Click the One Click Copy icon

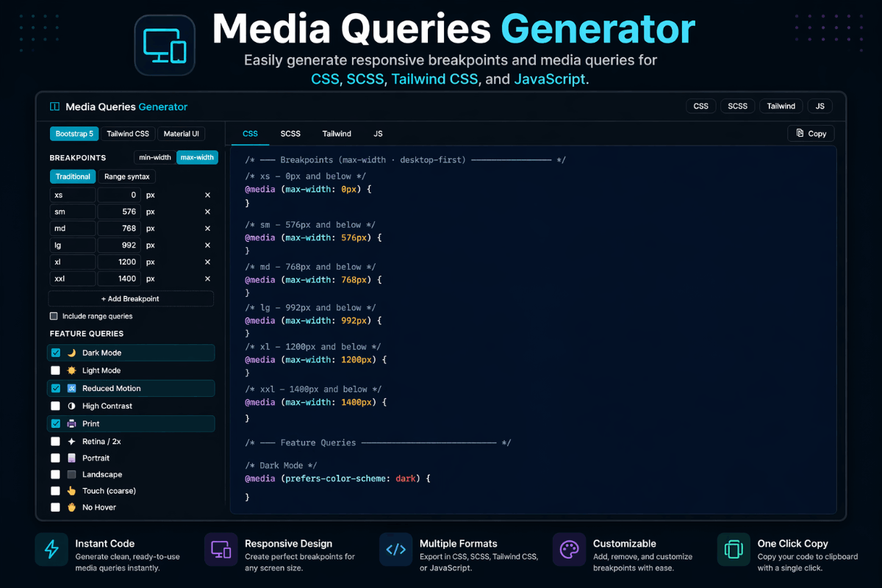click(734, 550)
